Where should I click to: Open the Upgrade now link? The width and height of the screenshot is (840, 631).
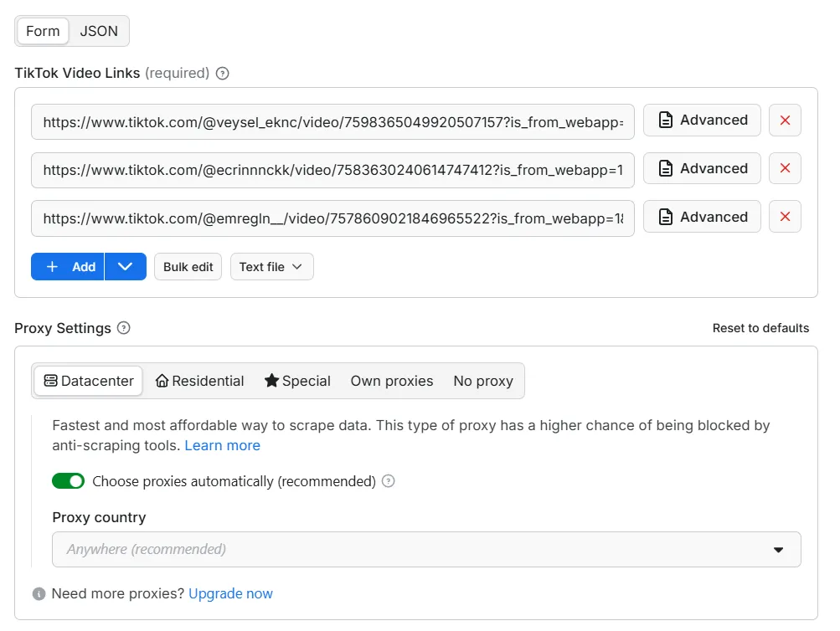(x=231, y=594)
